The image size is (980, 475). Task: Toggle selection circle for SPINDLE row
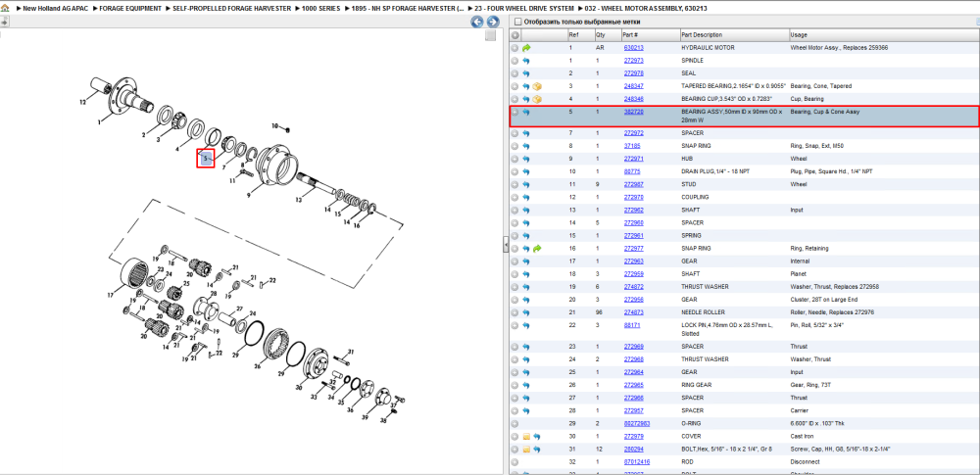[515, 61]
